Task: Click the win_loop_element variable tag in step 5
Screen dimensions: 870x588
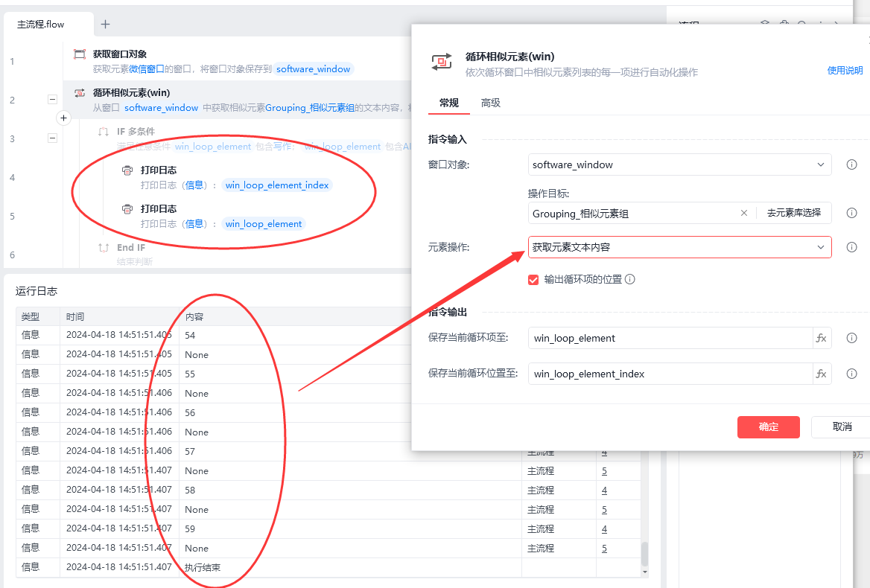Action: [x=264, y=224]
